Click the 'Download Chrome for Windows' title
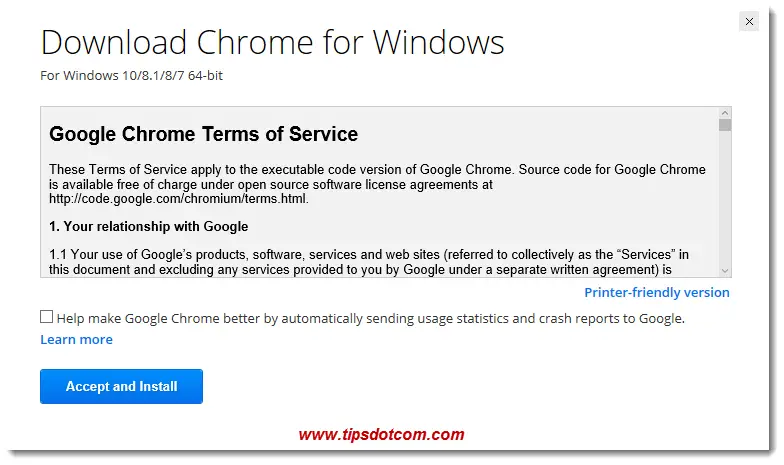784x465 pixels. [x=272, y=42]
